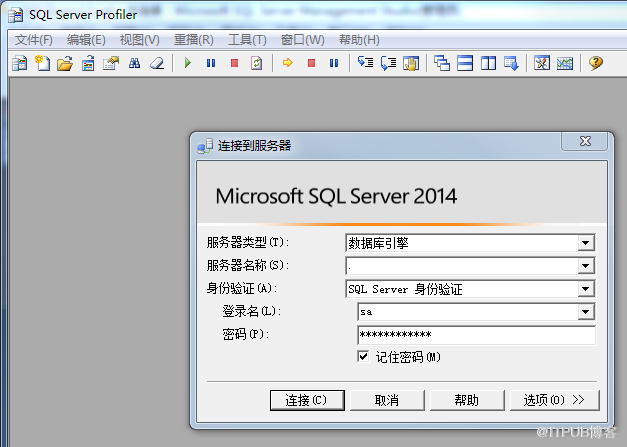Click the binoculars Find icon

134,63
